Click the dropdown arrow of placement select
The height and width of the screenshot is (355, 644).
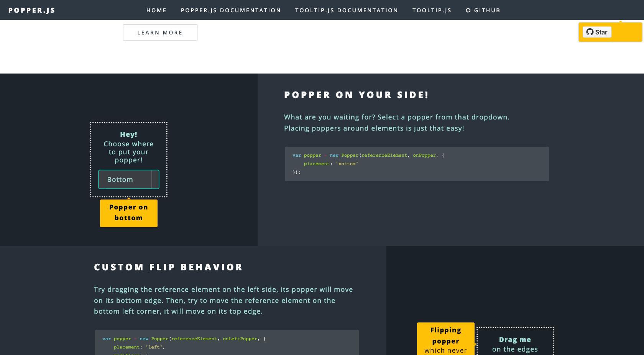(x=155, y=180)
